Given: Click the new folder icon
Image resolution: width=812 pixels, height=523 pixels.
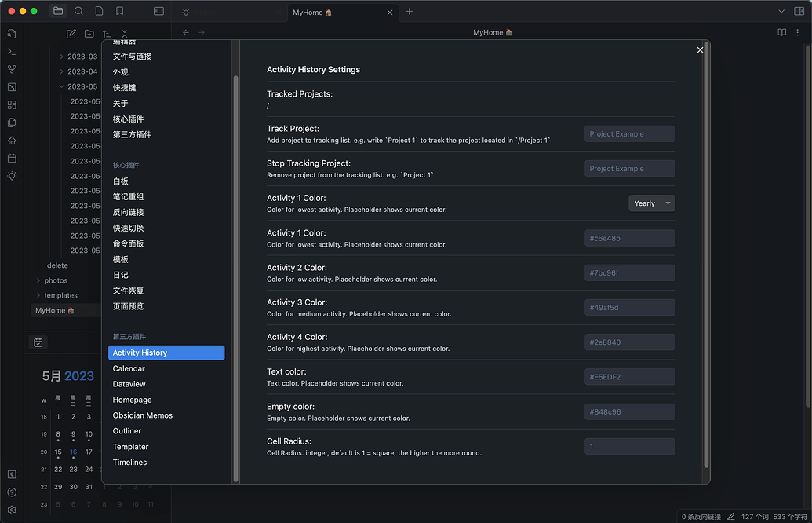Looking at the screenshot, I should click(89, 34).
